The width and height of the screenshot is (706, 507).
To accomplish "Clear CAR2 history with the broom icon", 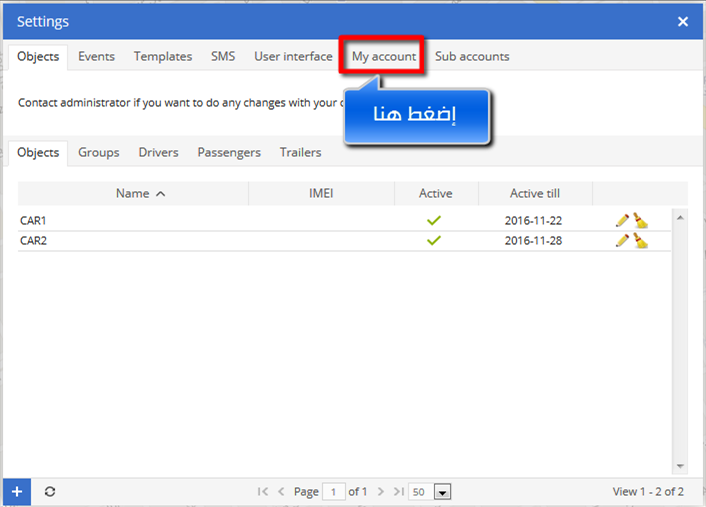I will pos(641,241).
